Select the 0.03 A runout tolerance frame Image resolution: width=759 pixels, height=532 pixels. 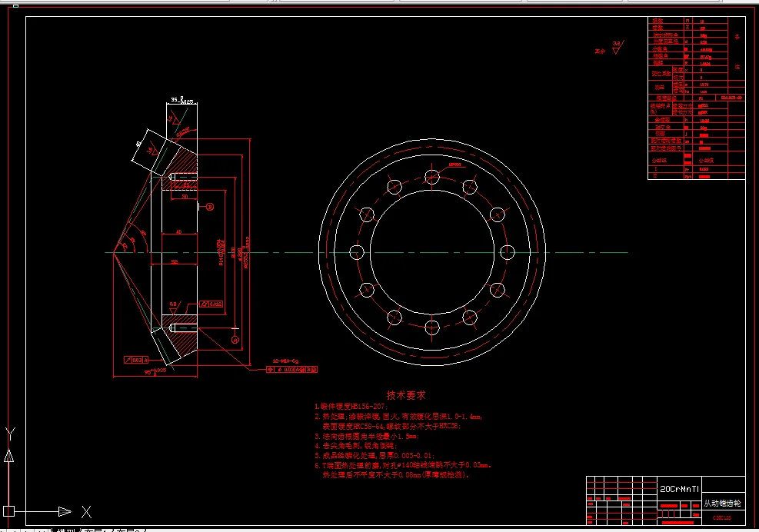(136, 360)
